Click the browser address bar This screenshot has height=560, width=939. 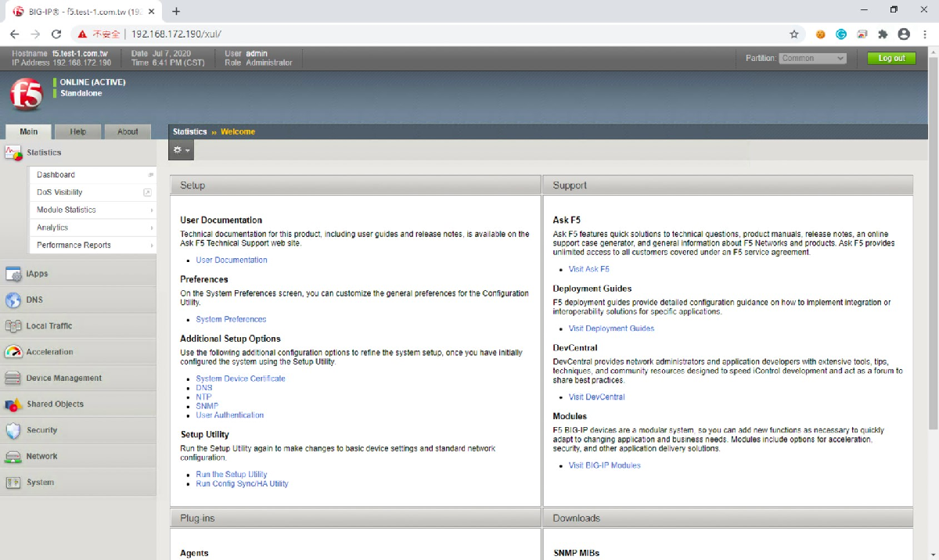click(x=454, y=34)
